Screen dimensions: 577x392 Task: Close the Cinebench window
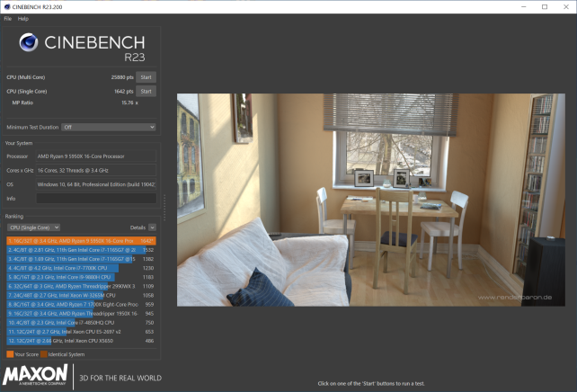[x=566, y=6]
